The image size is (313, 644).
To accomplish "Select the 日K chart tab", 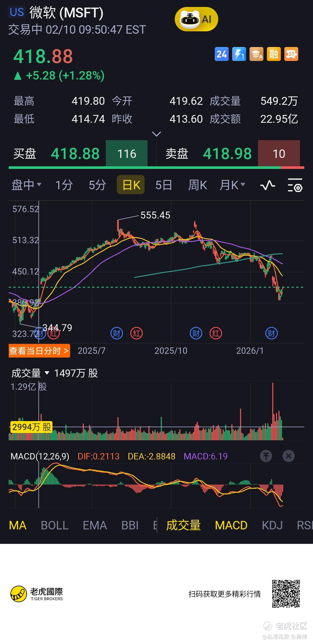I will point(131,185).
